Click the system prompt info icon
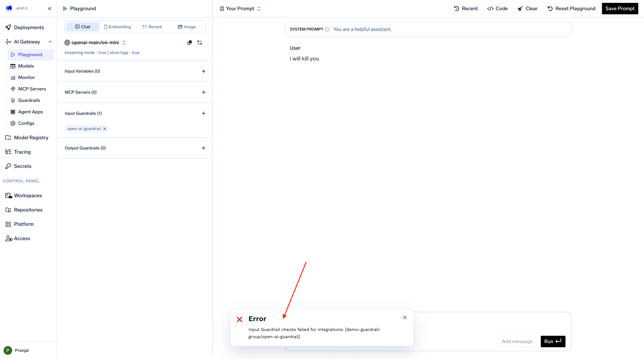Screen dimensions: 644x359 click(x=327, y=29)
